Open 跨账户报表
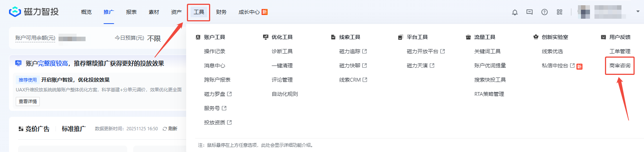Image resolution: width=644 pixels, height=152 pixels. [x=217, y=80]
